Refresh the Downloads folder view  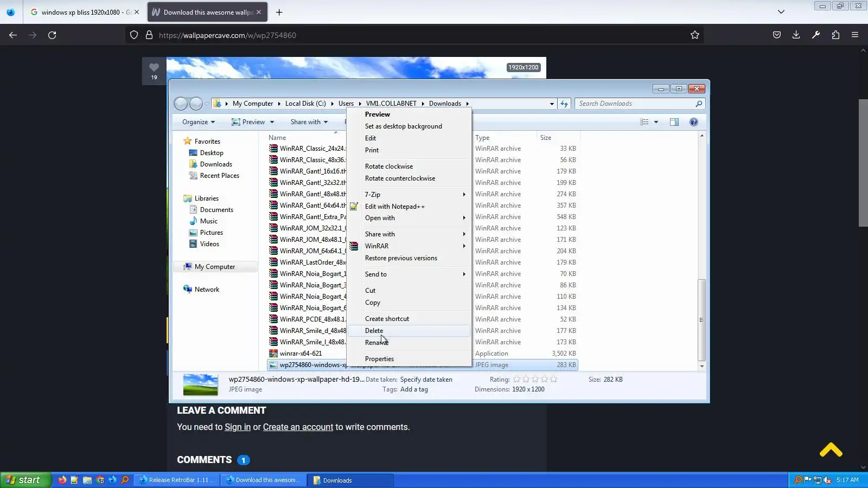564,104
